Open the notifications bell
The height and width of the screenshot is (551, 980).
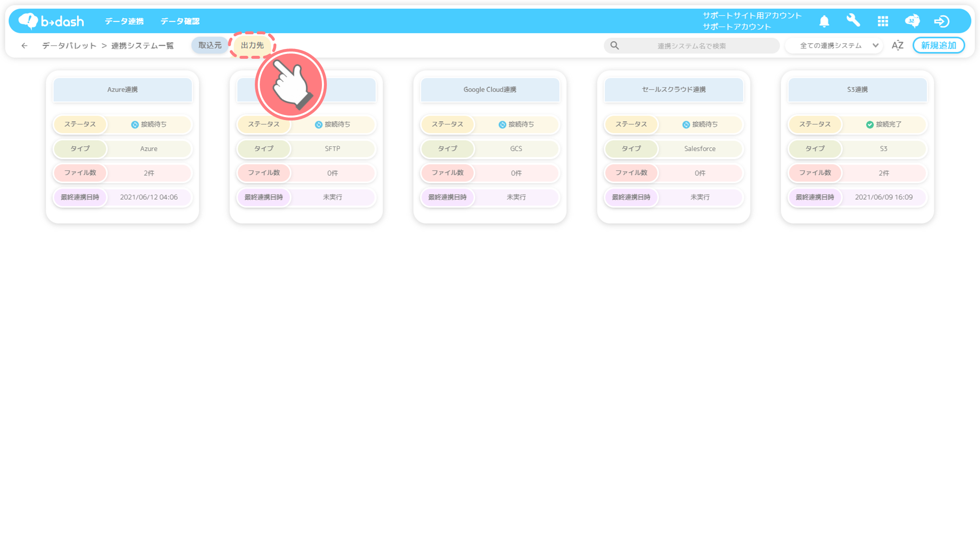(824, 21)
